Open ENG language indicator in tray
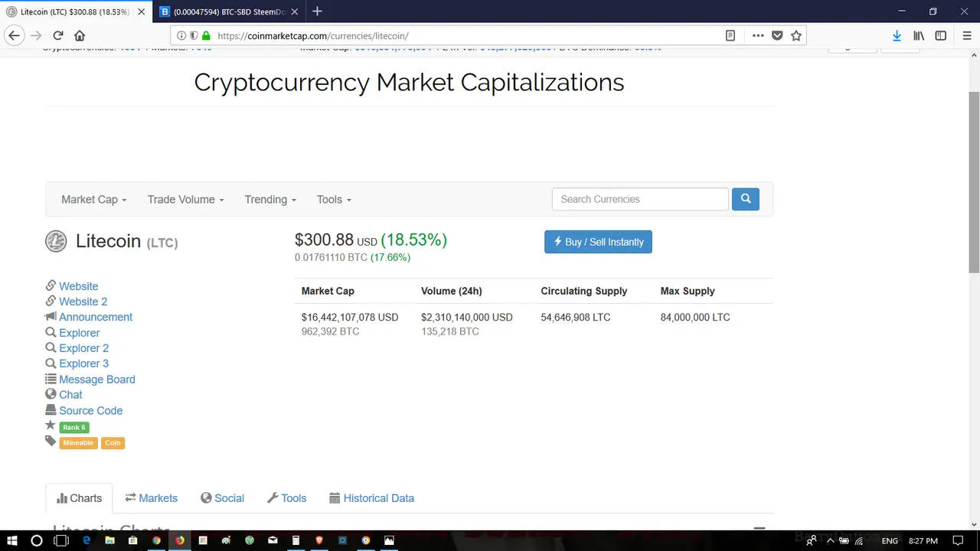 click(x=890, y=540)
